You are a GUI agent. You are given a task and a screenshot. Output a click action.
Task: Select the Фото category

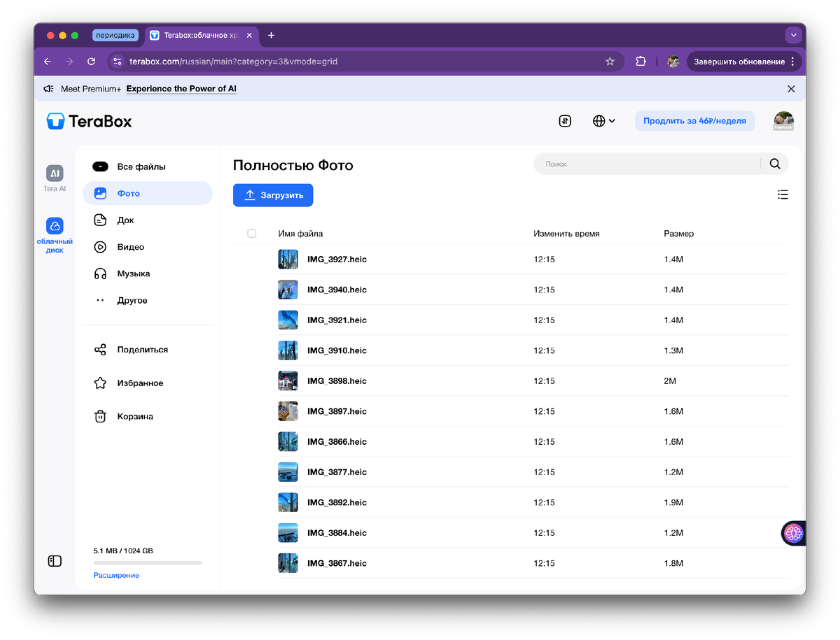click(x=148, y=193)
